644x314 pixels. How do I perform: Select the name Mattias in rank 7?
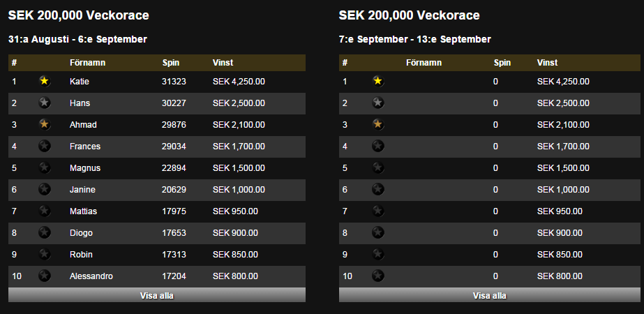coord(83,211)
